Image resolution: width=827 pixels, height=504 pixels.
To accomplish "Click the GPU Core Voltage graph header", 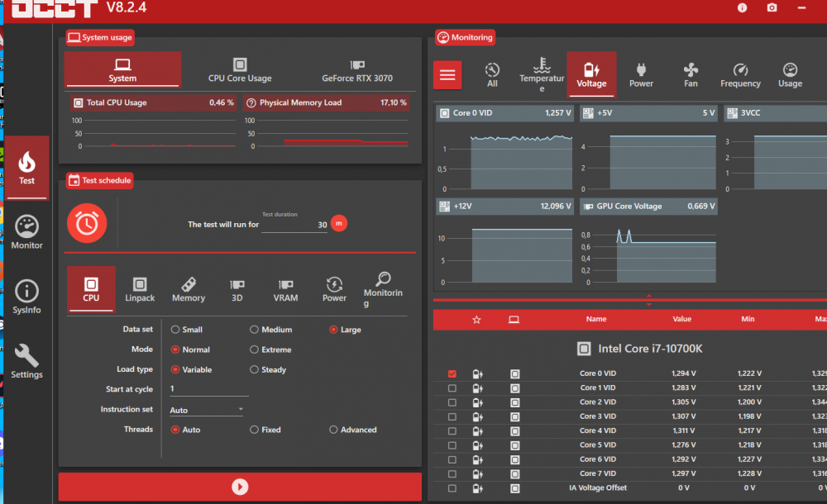I will [648, 206].
